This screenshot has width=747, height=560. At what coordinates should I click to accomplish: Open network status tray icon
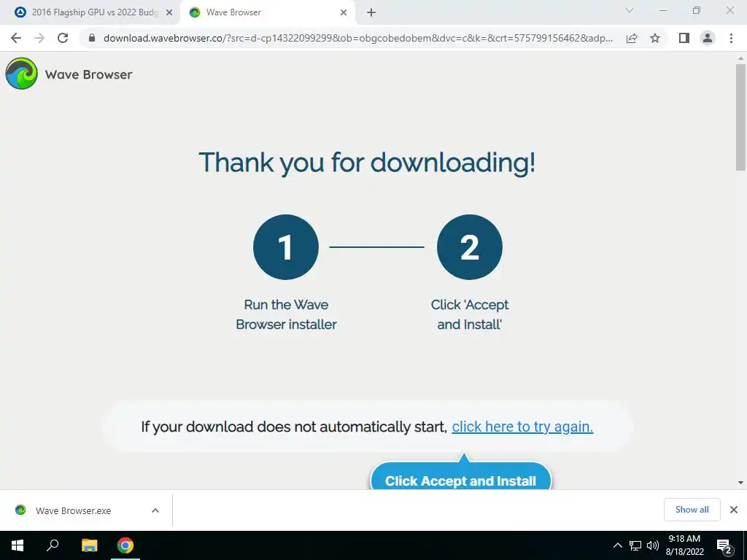[635, 545]
